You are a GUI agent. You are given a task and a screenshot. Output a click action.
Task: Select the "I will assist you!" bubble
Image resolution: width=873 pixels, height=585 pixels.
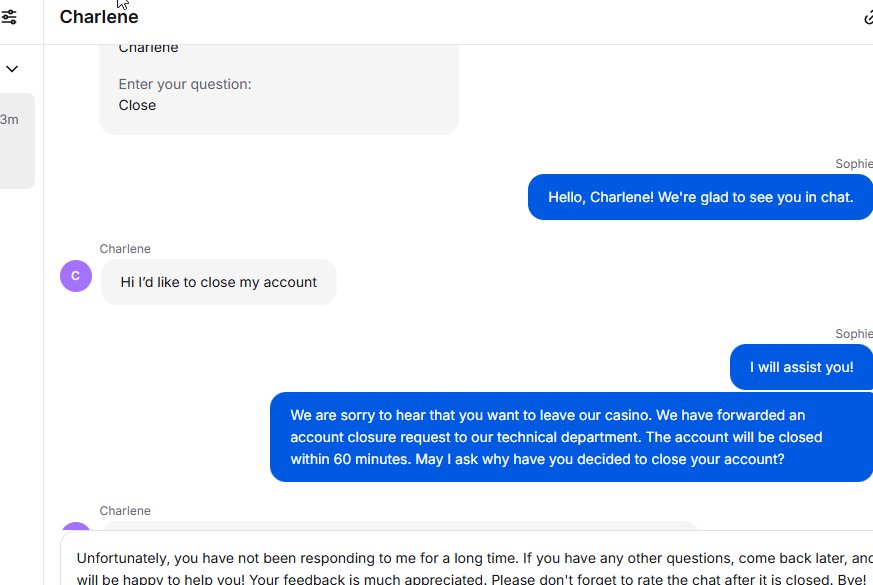pos(801,367)
